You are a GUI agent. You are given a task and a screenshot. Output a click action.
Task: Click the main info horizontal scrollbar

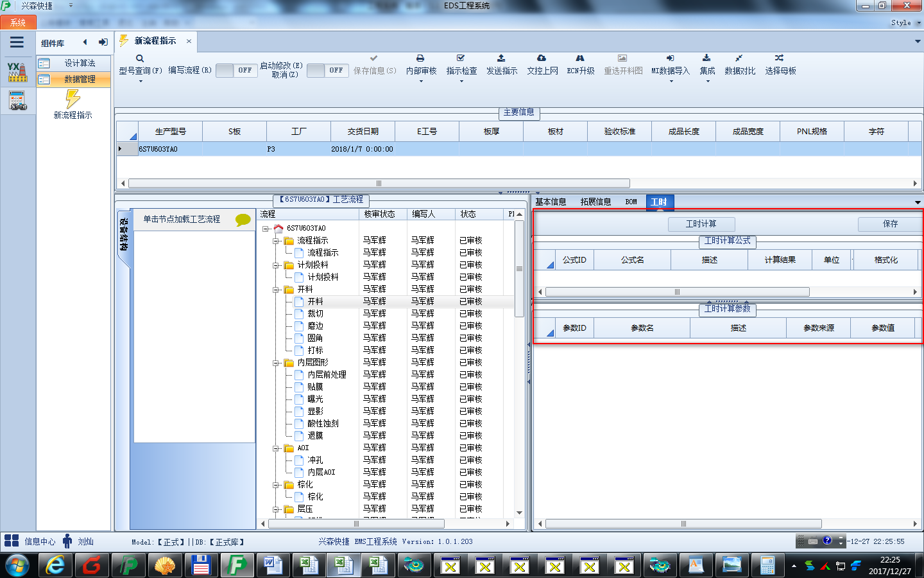click(x=379, y=183)
